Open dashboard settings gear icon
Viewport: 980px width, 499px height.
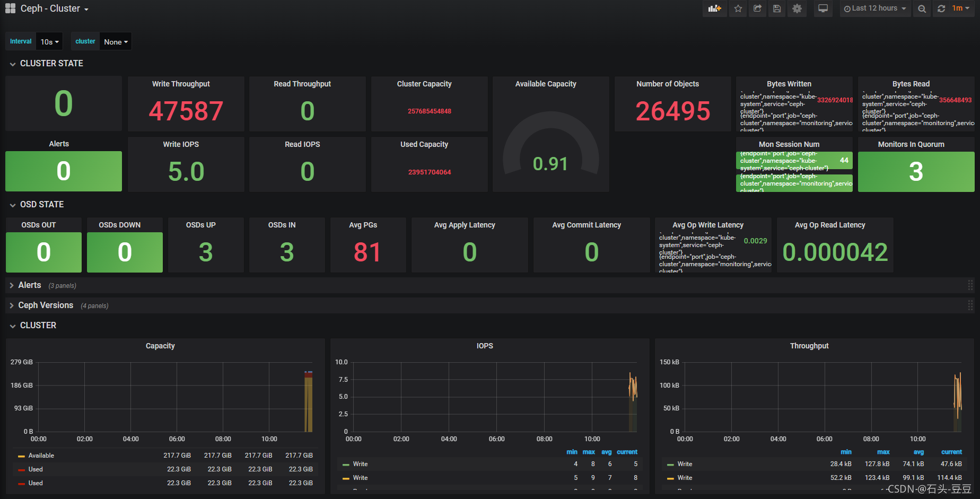(797, 8)
